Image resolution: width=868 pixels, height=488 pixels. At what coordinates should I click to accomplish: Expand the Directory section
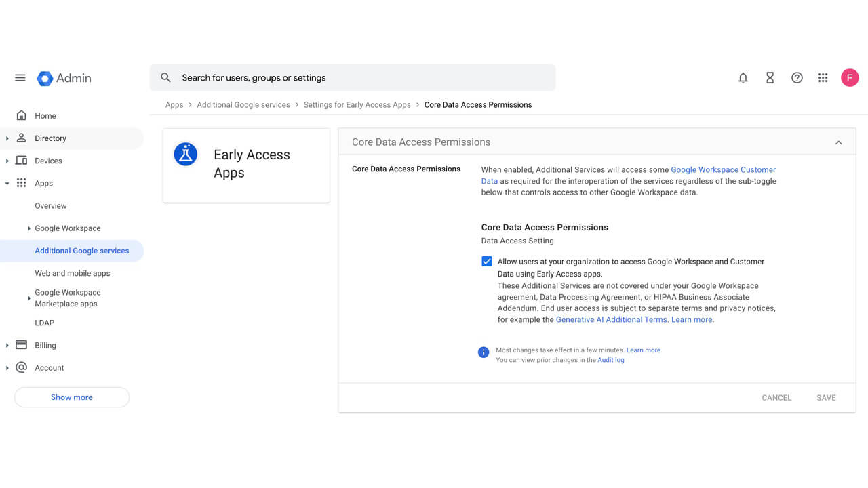click(x=7, y=138)
